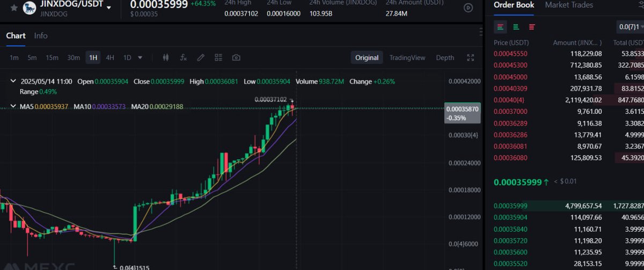Select the 4H timeframe
Screen dimensions: 644x270
pos(110,57)
